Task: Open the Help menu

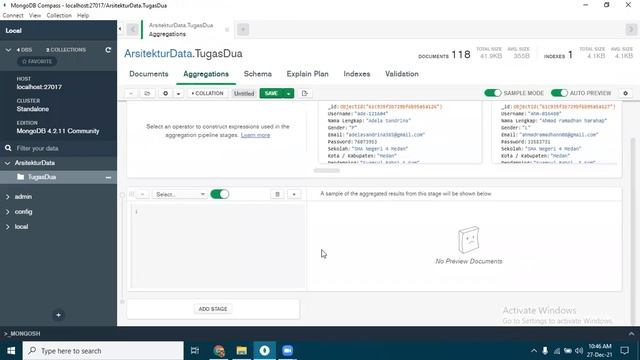Action: click(x=83, y=16)
